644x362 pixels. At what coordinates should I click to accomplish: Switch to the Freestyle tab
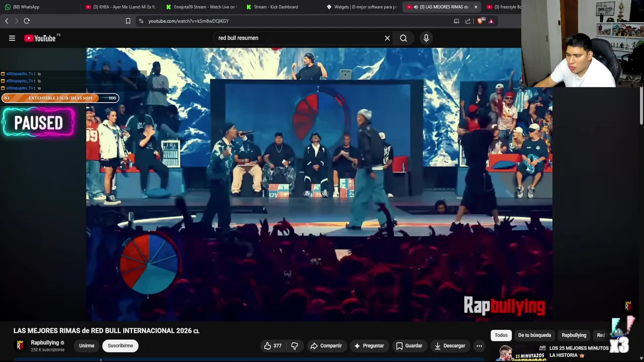point(503,7)
